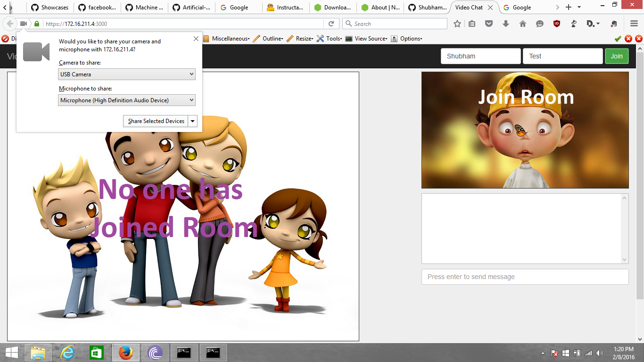Expand the Microphone to share dropdown
This screenshot has width=644, height=362.
127,100
